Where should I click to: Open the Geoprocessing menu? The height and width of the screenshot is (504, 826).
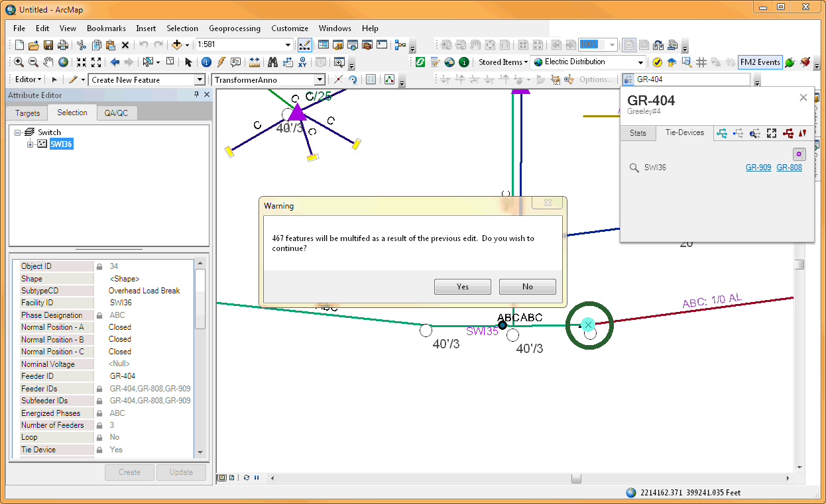(233, 28)
